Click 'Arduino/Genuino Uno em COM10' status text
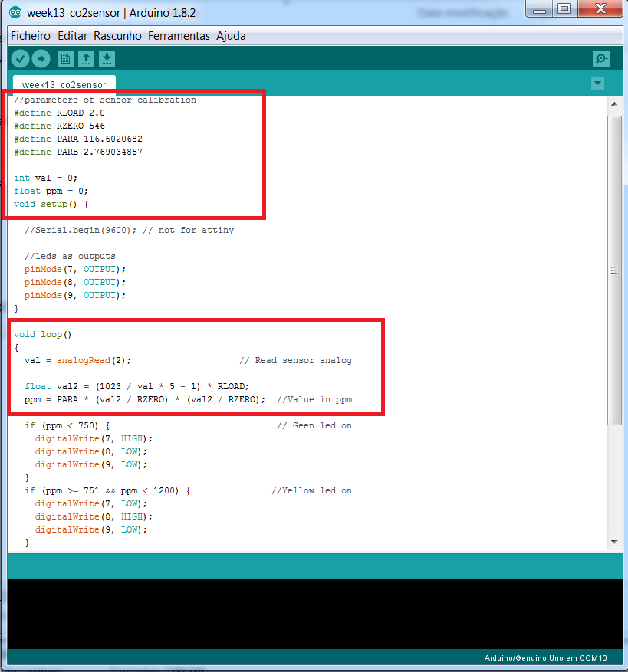 coord(546,658)
